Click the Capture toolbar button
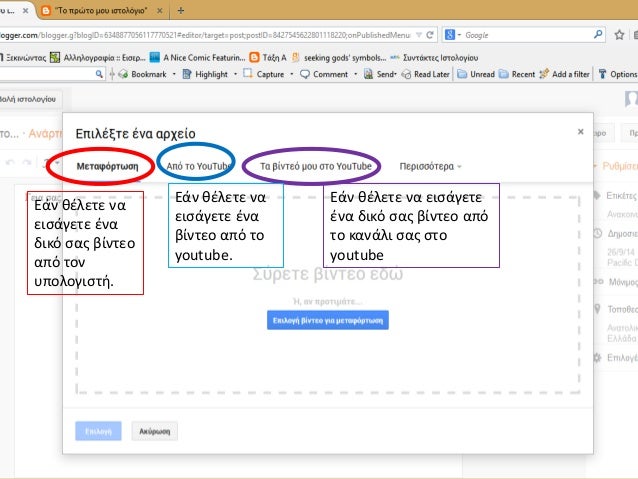The width and height of the screenshot is (638, 479). point(264,74)
